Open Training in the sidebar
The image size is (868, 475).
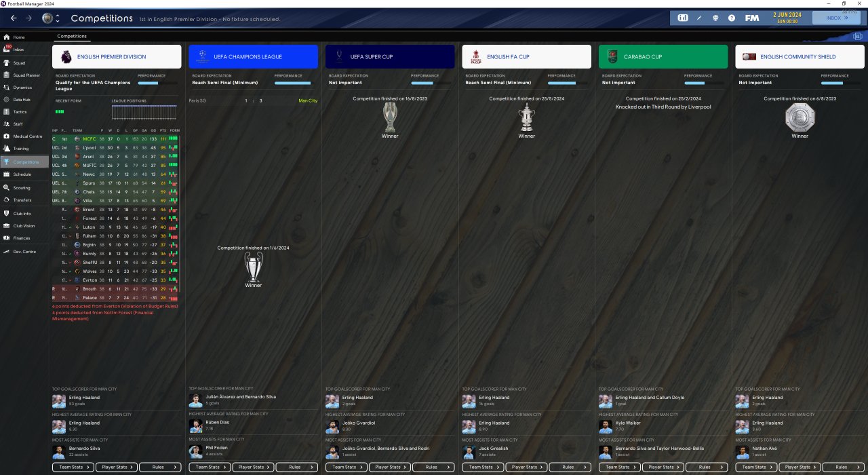24,148
